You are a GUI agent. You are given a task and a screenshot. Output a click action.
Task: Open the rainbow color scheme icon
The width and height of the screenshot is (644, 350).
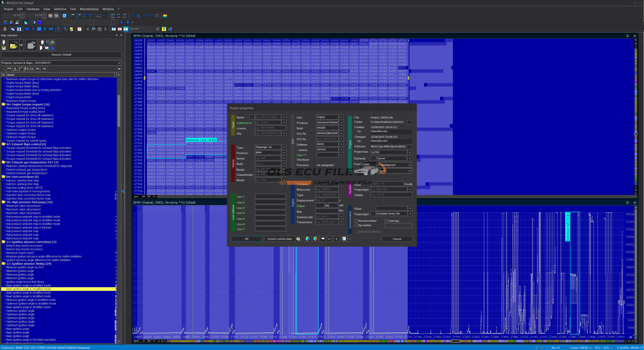(x=165, y=16)
